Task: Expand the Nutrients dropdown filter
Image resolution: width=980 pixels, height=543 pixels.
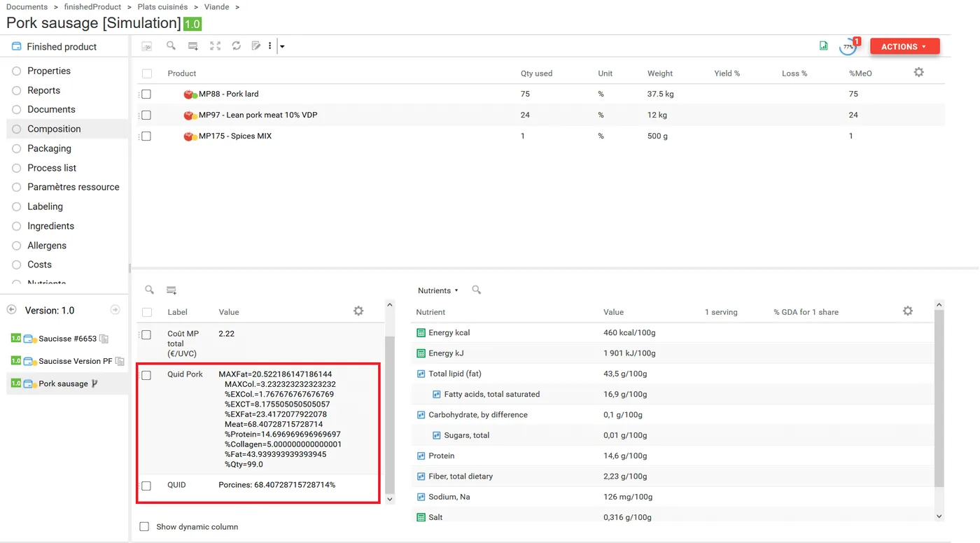Action: (x=438, y=290)
